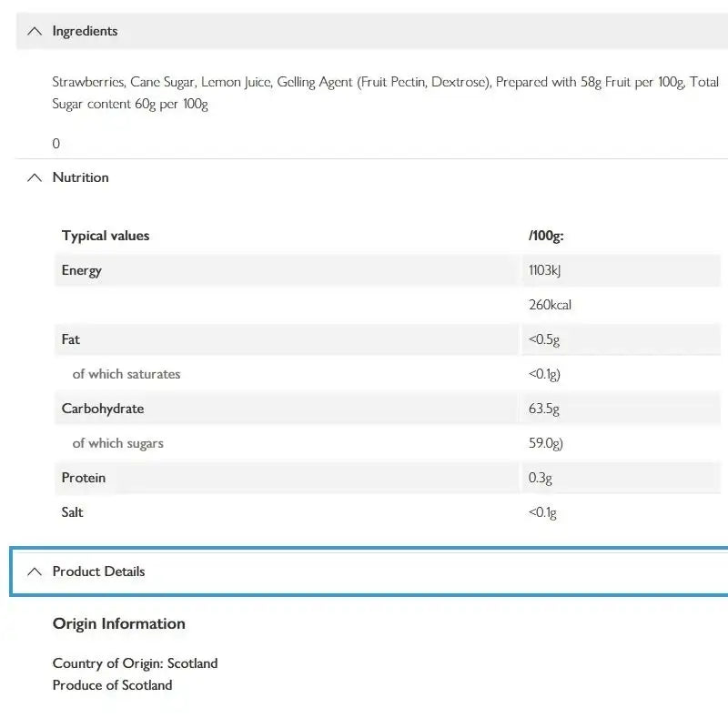Collapse the Product Details section title
The image size is (728, 728).
point(98,571)
